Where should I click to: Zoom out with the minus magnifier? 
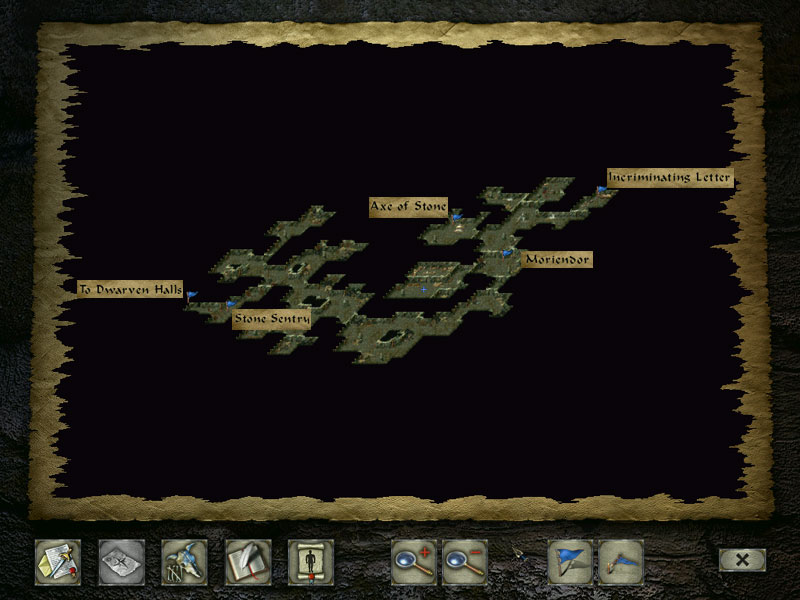(x=465, y=562)
